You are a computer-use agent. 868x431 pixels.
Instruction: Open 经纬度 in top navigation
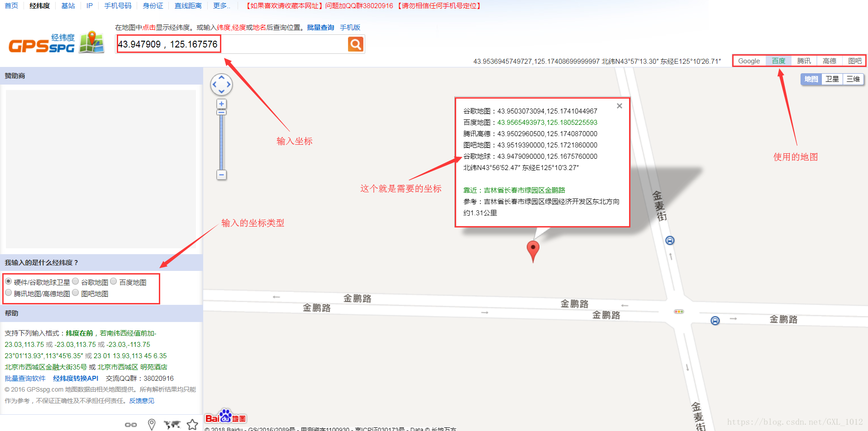tap(39, 6)
